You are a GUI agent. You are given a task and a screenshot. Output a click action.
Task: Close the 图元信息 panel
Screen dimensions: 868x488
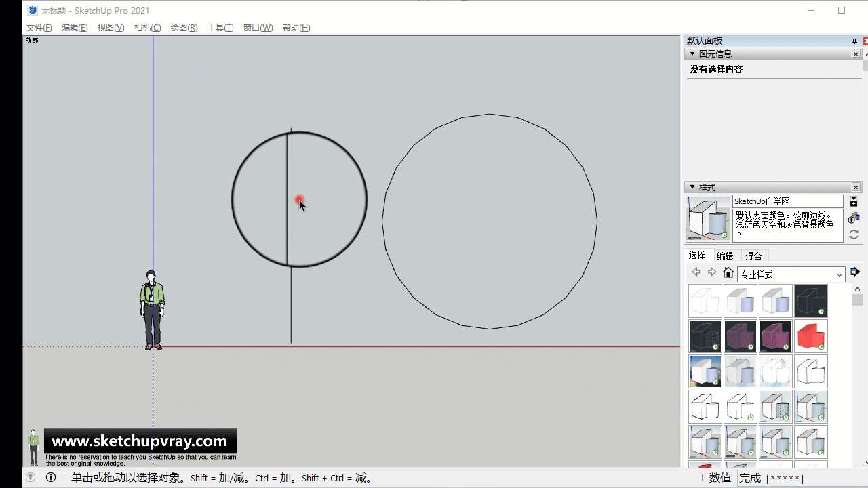(856, 54)
